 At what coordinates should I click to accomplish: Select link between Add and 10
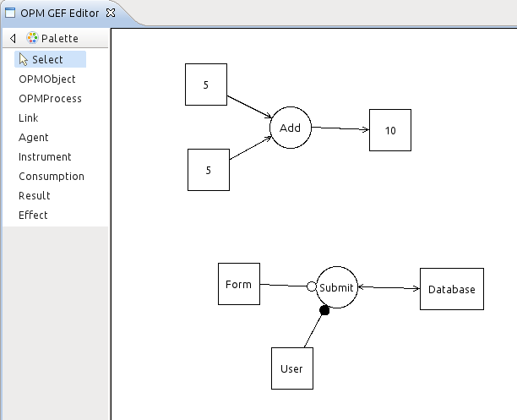pyautogui.click(x=340, y=128)
